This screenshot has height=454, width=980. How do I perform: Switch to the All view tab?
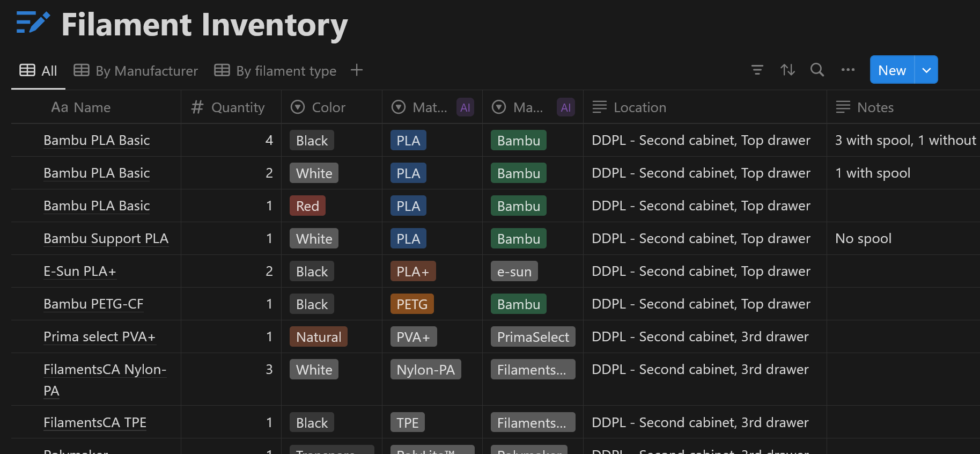[38, 70]
